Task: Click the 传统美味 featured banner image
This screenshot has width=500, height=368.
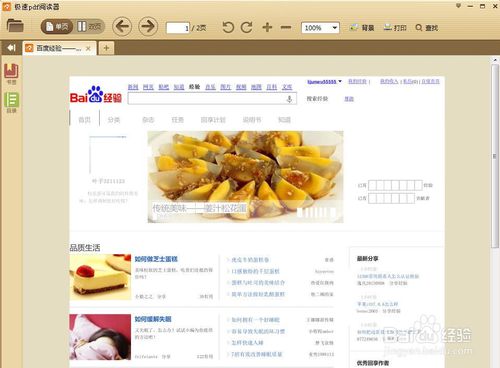Action: click(x=245, y=177)
